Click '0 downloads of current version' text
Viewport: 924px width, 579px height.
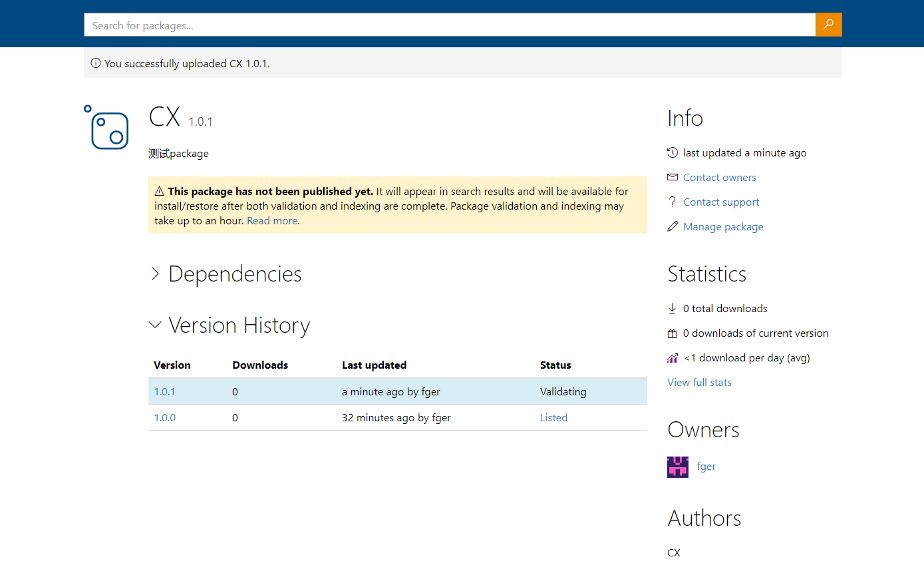(756, 333)
